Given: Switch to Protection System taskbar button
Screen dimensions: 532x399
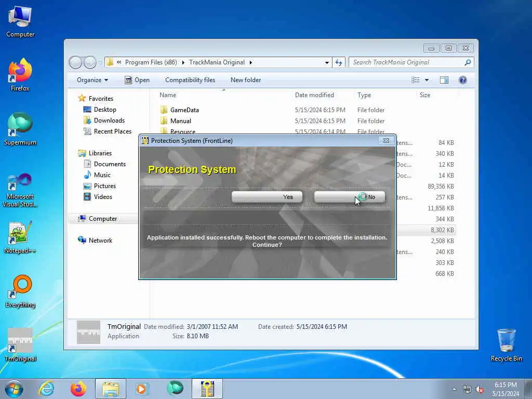Looking at the screenshot, I should pyautogui.click(x=207, y=389).
